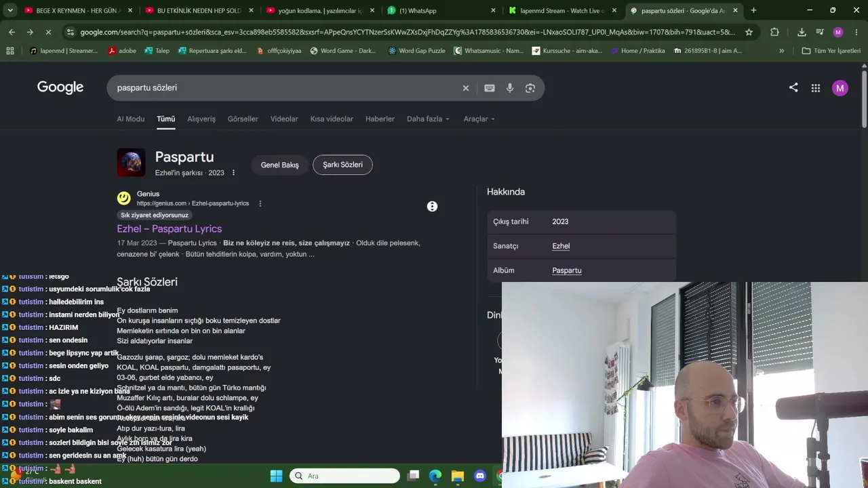Open the Talep bookmark
The image size is (868, 488).
coord(157,51)
